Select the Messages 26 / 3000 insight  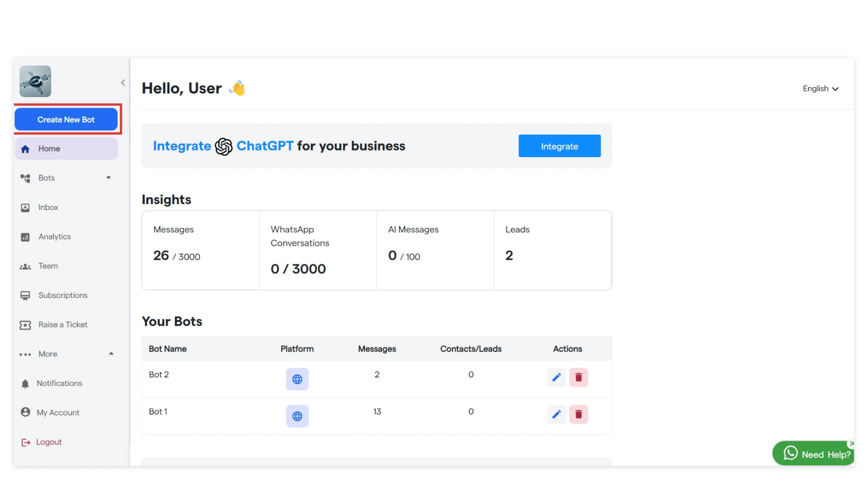pos(200,250)
